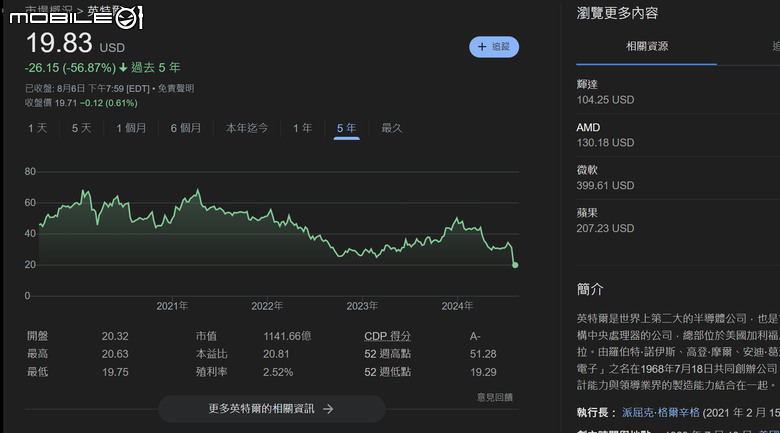
Task: Select the 1 年 time range tab
Action: click(302, 128)
